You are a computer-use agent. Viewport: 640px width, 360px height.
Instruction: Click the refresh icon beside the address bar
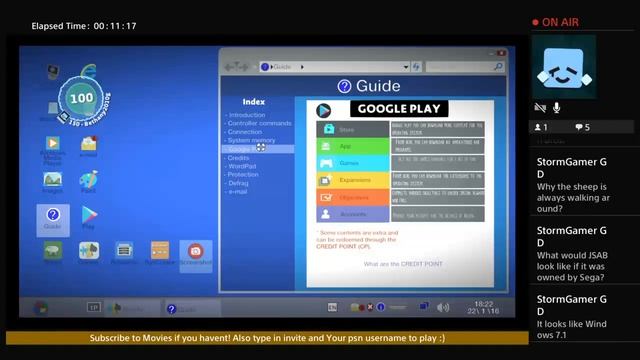(x=416, y=67)
